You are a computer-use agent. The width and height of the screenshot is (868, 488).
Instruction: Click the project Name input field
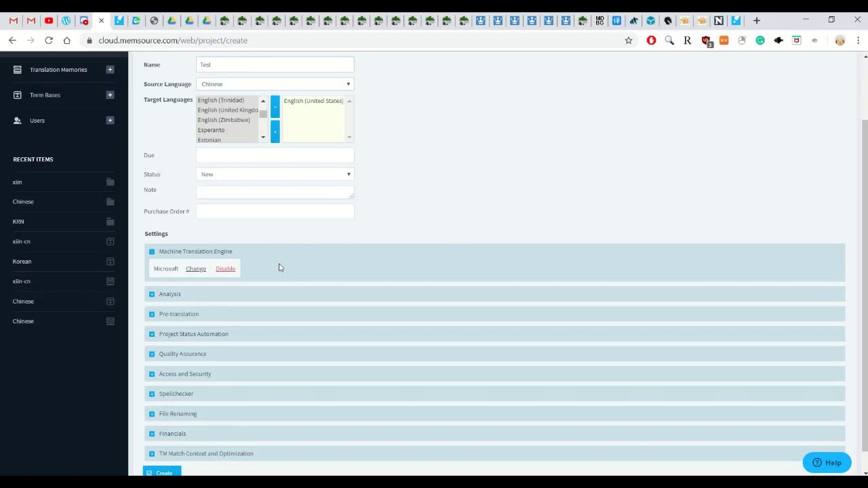275,64
